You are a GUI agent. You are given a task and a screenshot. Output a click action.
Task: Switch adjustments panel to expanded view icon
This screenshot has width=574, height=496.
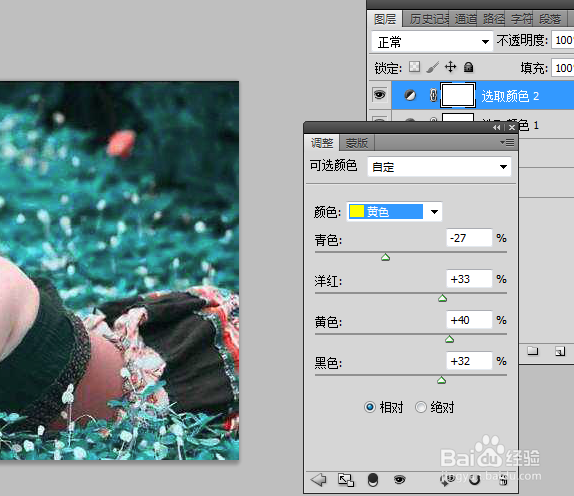click(346, 480)
